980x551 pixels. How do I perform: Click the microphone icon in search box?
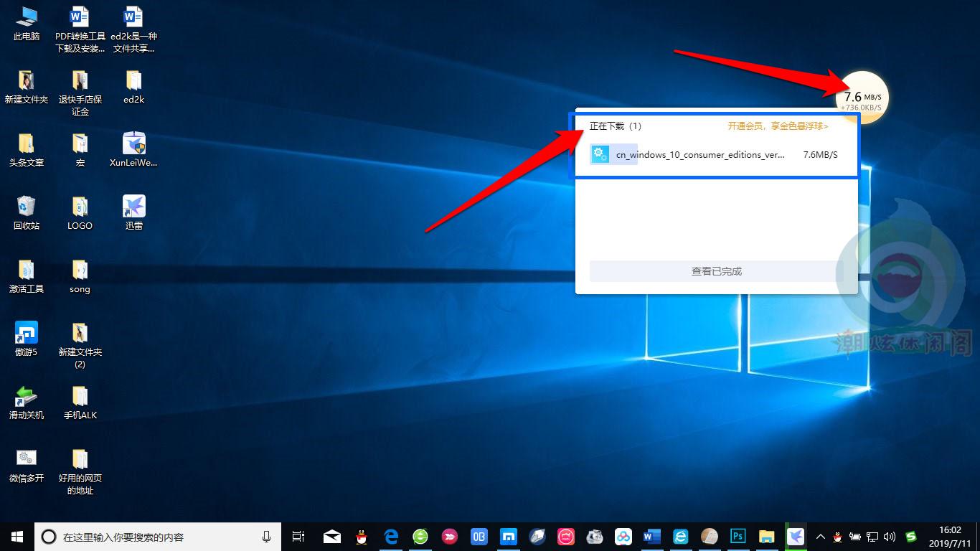267,537
